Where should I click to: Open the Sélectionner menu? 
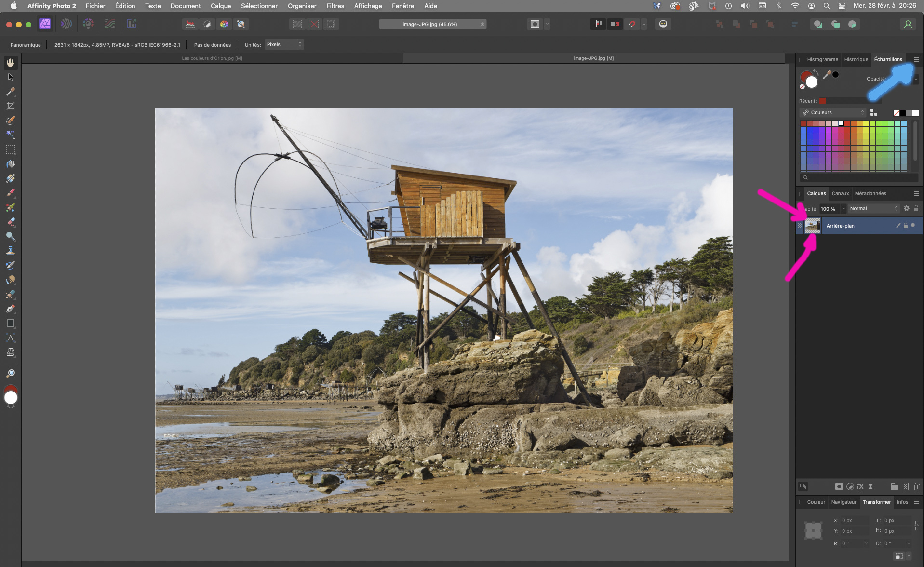coord(259,6)
